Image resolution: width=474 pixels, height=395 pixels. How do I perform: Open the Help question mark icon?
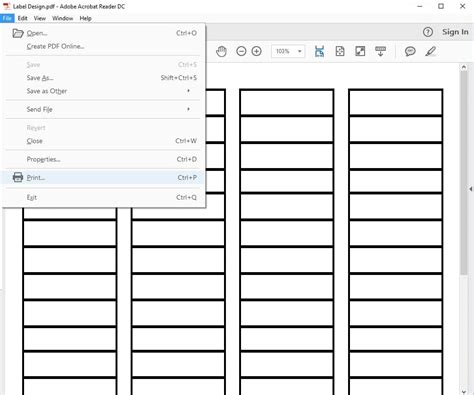(x=428, y=32)
